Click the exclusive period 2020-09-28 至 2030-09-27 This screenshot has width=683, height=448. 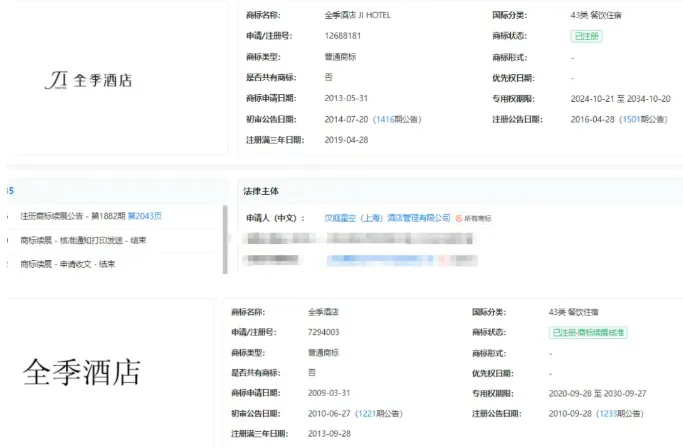coord(597,394)
